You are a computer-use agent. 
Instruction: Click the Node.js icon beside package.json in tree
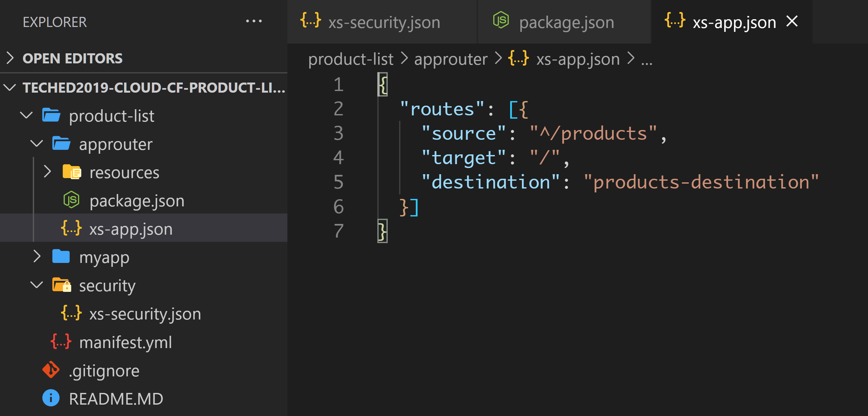[x=71, y=200]
